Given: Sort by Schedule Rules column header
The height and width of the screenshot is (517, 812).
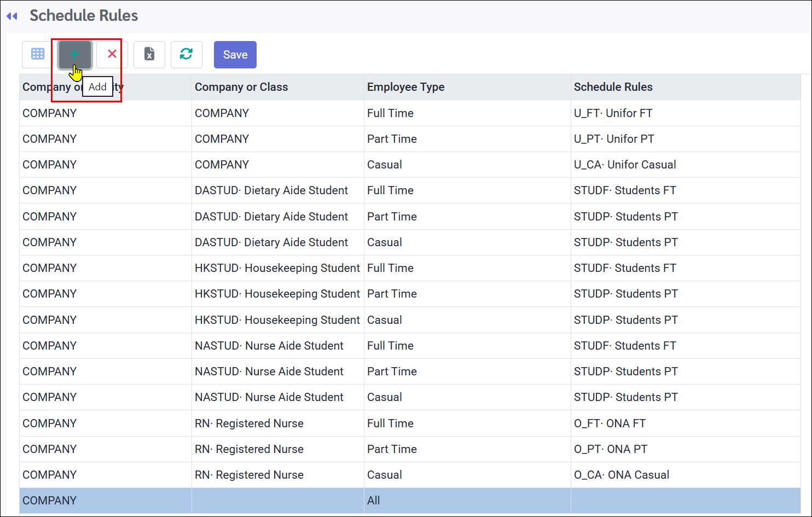Looking at the screenshot, I should pyautogui.click(x=686, y=87).
